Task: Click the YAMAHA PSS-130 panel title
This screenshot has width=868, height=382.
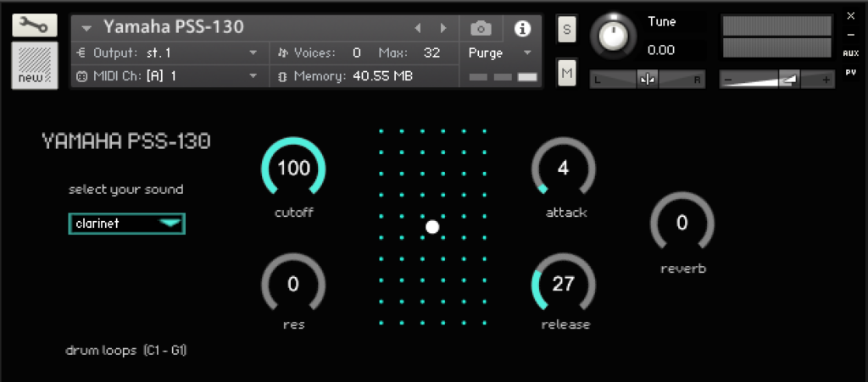Action: [x=126, y=142]
